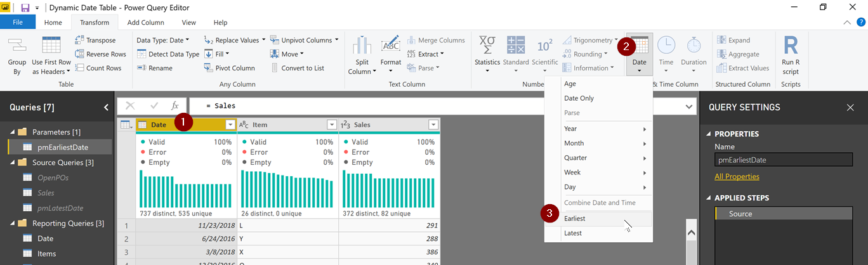Viewport: 868px width, 265px height.
Task: Click the All Properties link
Action: 737,176
